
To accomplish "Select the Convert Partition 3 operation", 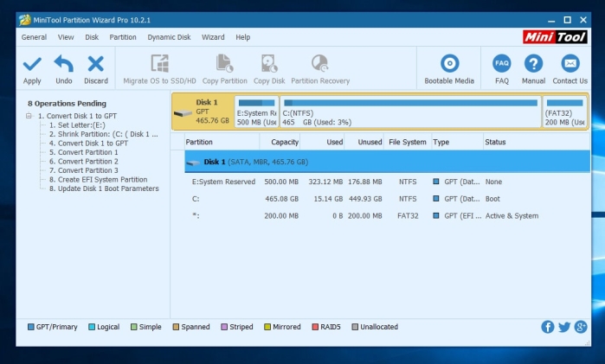I will click(83, 170).
